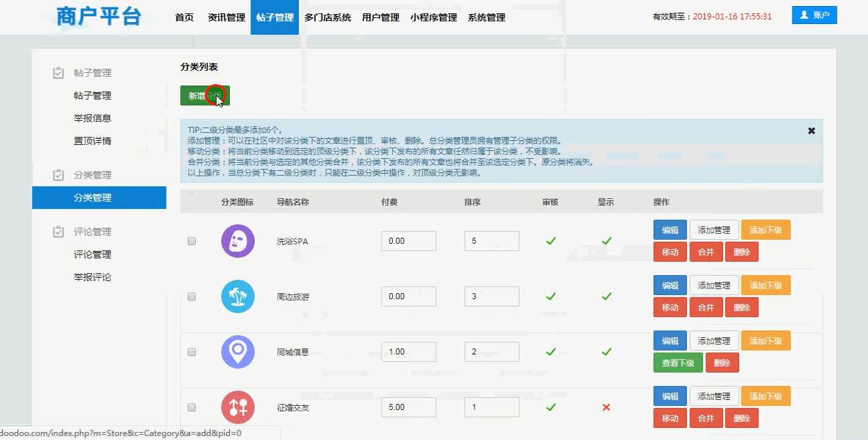Image resolution: width=868 pixels, height=440 pixels.
Task: Click the 周边旅游 palm tree category icon
Action: pyautogui.click(x=238, y=296)
